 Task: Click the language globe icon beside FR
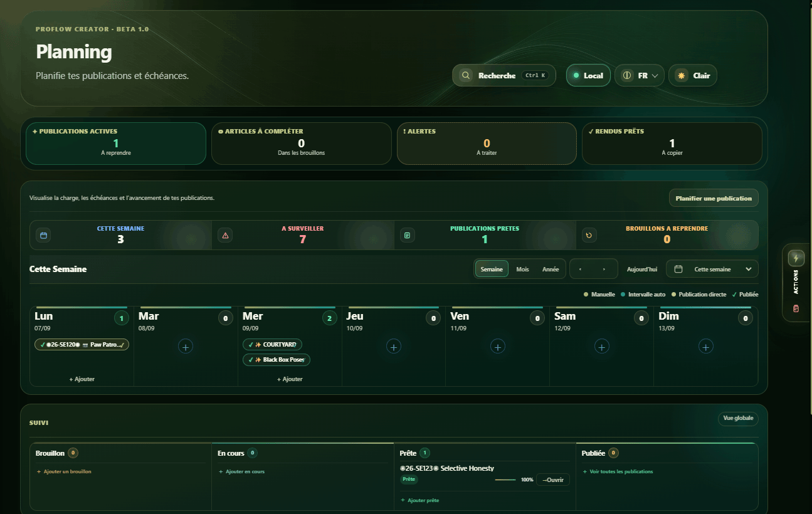[627, 75]
